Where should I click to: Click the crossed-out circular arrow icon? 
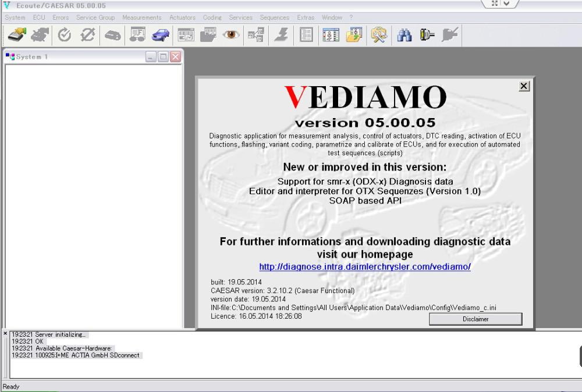pyautogui.click(x=88, y=35)
